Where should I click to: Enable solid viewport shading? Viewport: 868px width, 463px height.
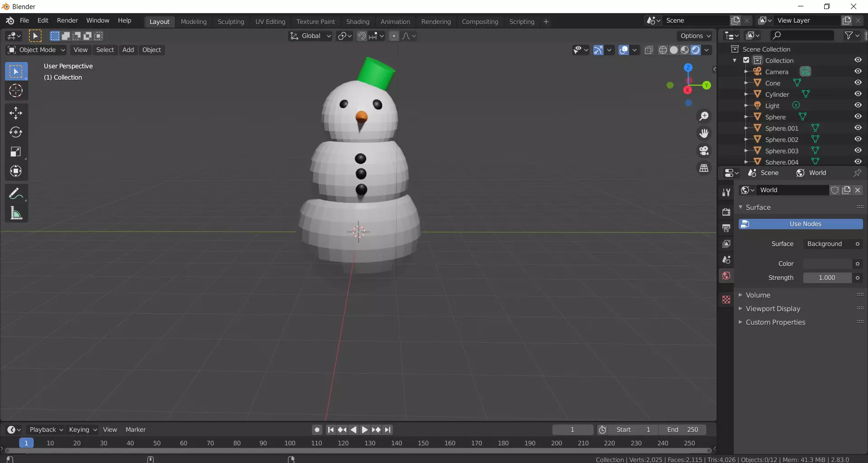(x=674, y=50)
